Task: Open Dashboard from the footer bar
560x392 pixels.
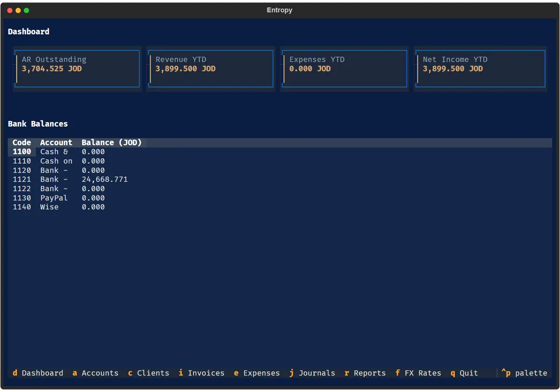Action: point(38,373)
